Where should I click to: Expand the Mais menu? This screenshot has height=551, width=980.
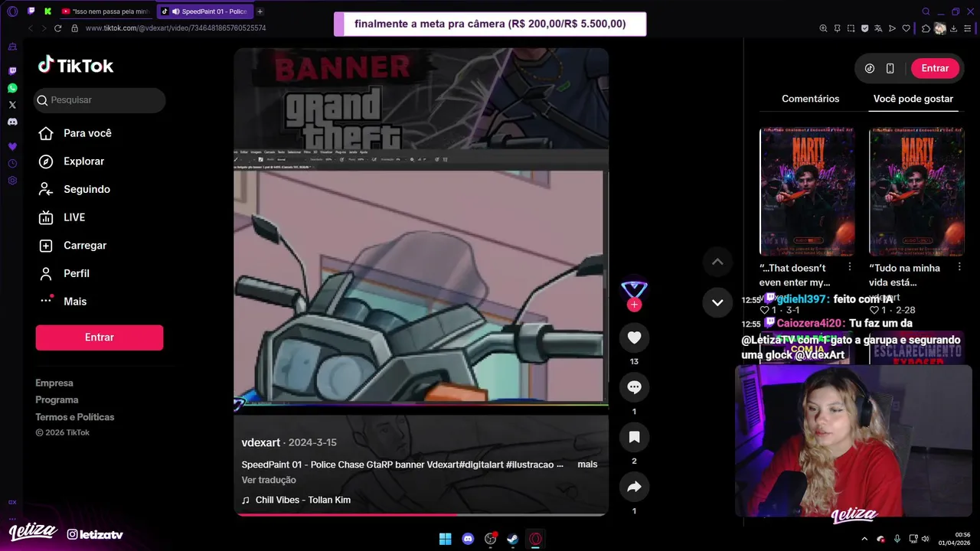click(x=63, y=302)
